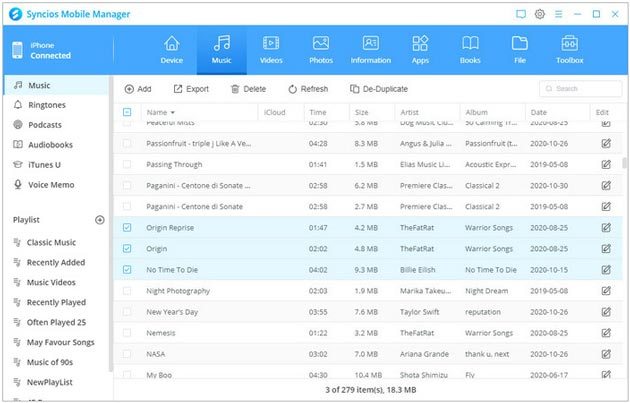Check the Nemesis checkbox
The height and width of the screenshot is (403, 630).
click(127, 333)
